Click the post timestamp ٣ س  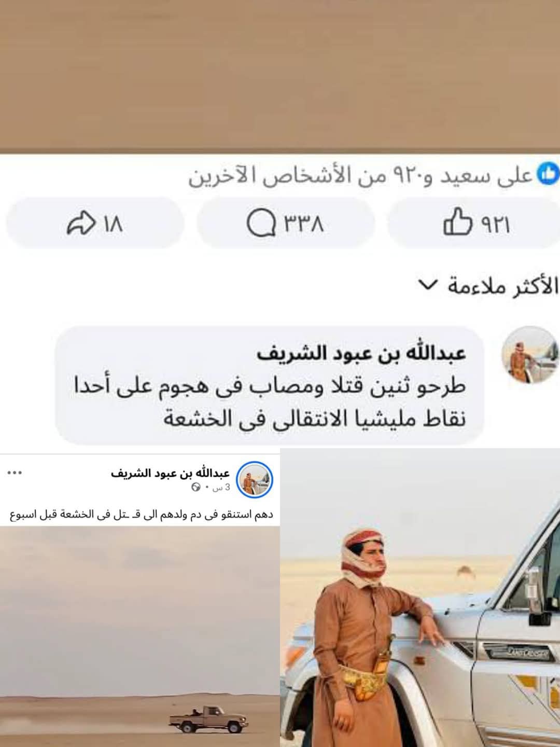click(x=221, y=488)
